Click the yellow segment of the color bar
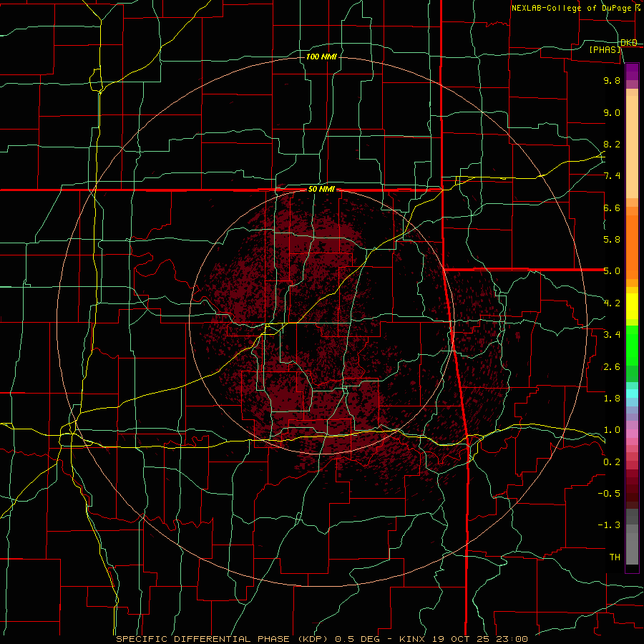 tap(632, 306)
